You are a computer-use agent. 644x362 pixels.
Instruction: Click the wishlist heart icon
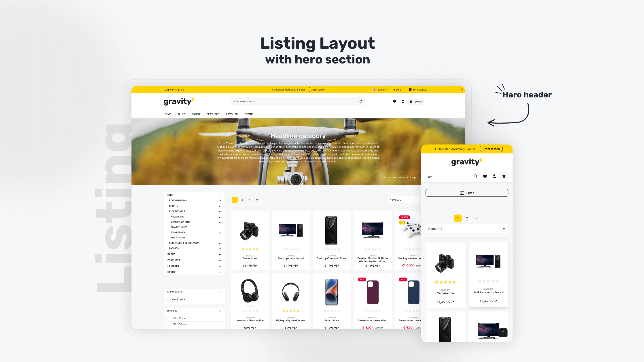click(394, 101)
